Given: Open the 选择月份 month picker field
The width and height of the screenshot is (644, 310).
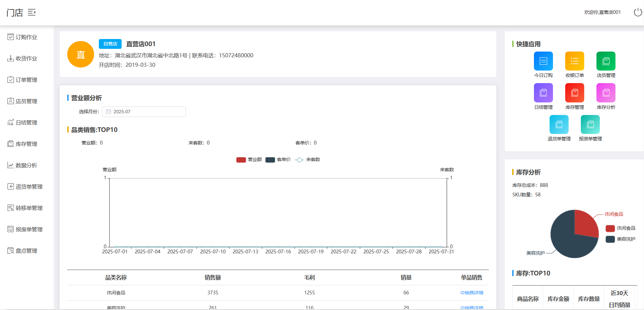Looking at the screenshot, I should pos(144,112).
